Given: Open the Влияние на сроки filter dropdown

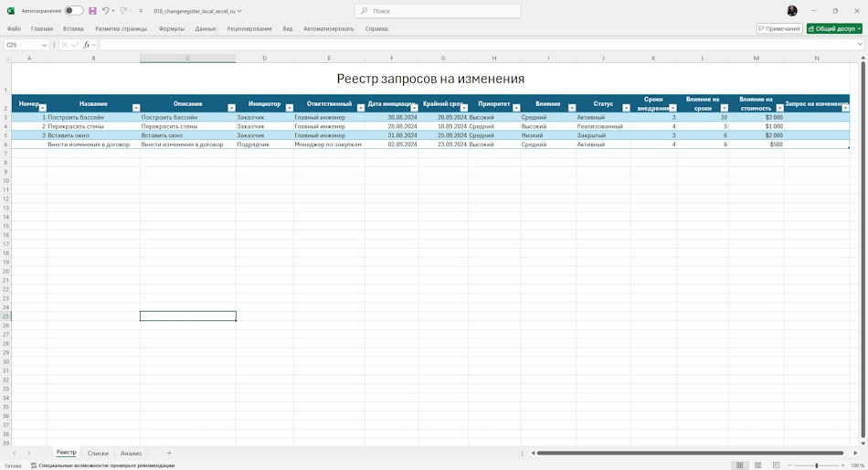Looking at the screenshot, I should (x=724, y=108).
